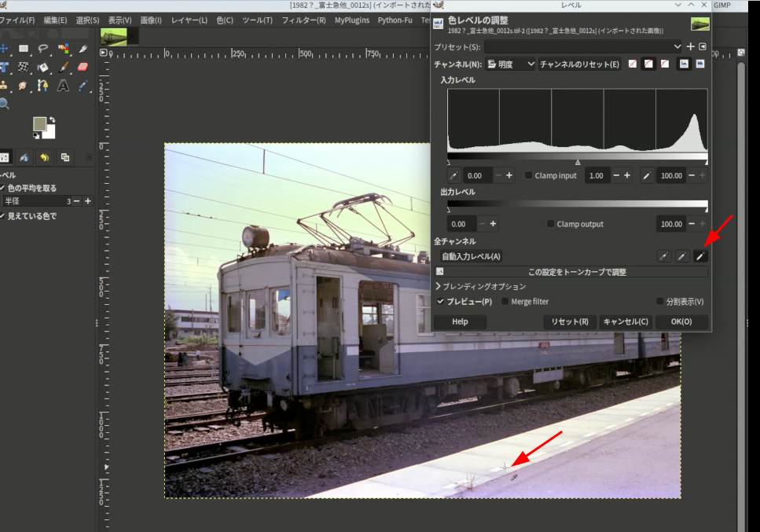Switch histogram to logarithmic view
Viewport: 760px width, 532px height.
pos(700,64)
